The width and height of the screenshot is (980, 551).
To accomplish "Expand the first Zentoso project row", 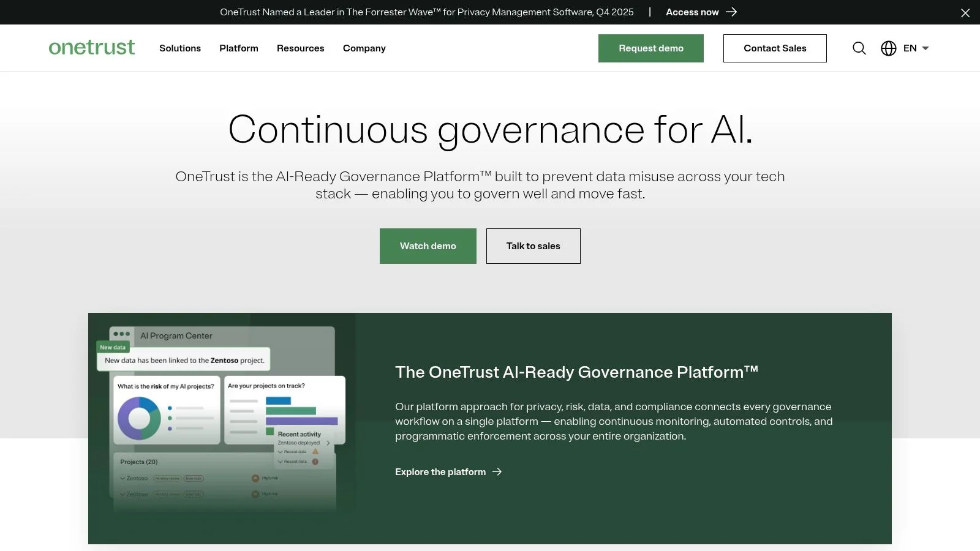I will (122, 478).
